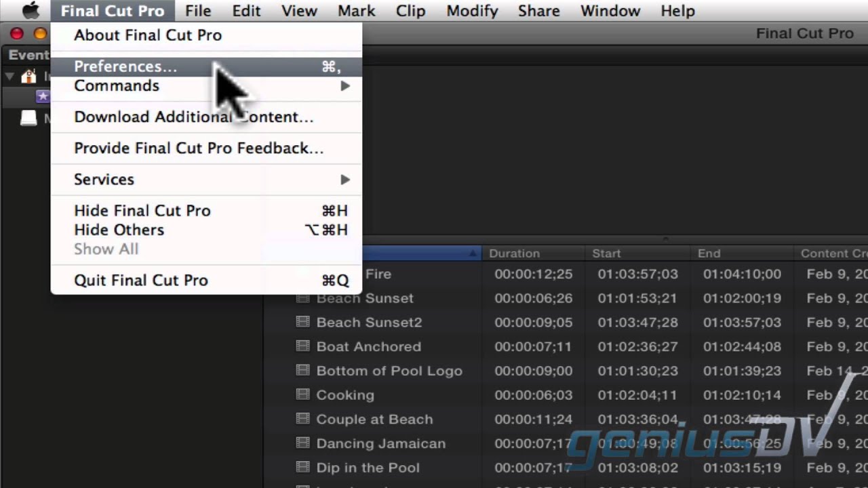Open the Mark menu
The width and height of the screenshot is (868, 488).
tap(357, 11)
